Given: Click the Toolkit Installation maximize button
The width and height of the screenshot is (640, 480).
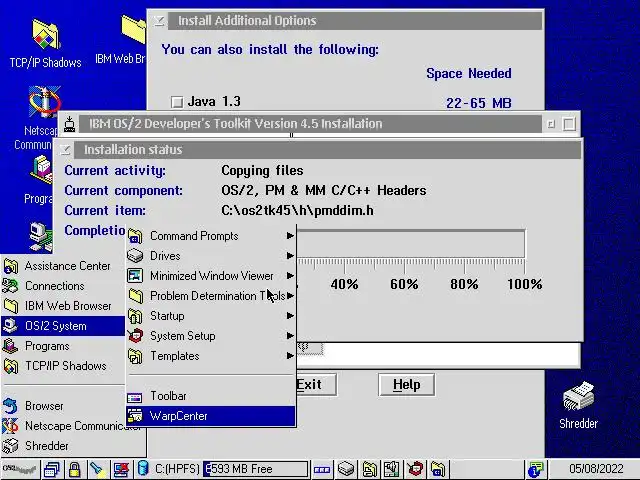Looking at the screenshot, I should (x=569, y=124).
